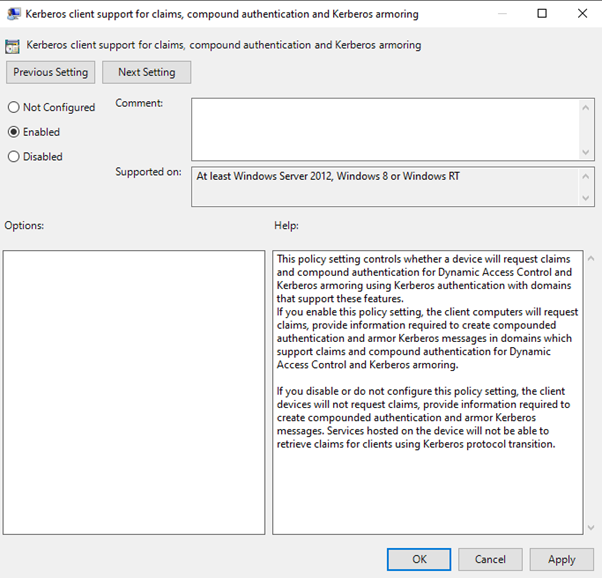Click the Help pane scroll down arrow
Screen dimensions: 602x578
[x=591, y=528]
